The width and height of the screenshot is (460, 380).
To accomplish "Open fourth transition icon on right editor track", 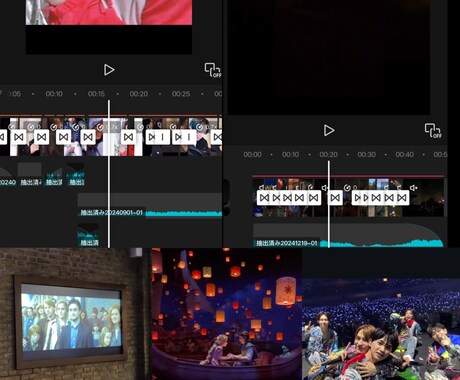I will pos(299,198).
